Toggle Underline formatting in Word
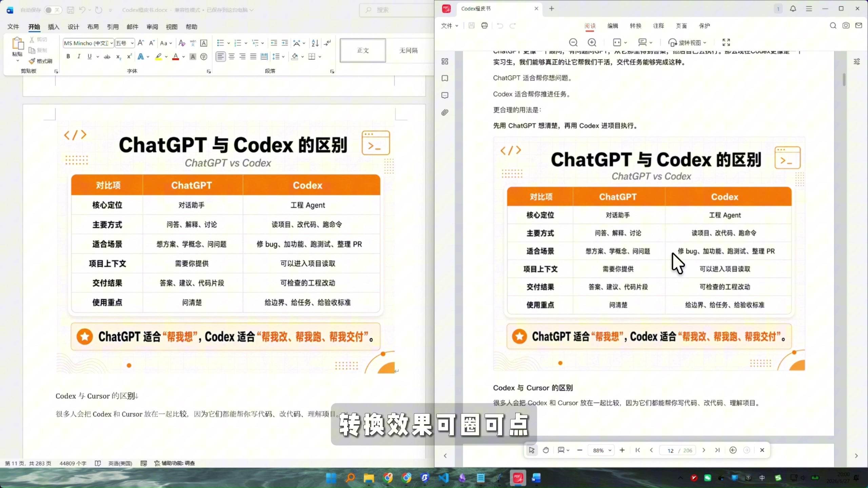This screenshot has width=868, height=488. (x=90, y=57)
